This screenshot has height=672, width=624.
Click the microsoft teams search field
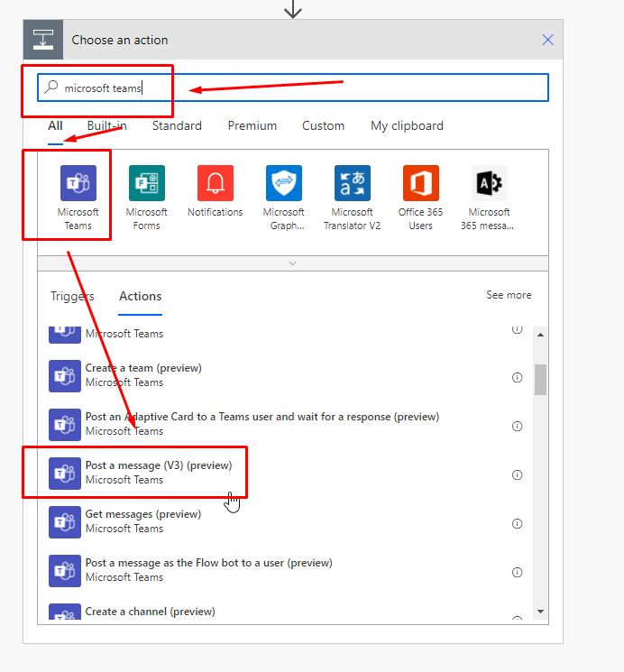coord(293,87)
